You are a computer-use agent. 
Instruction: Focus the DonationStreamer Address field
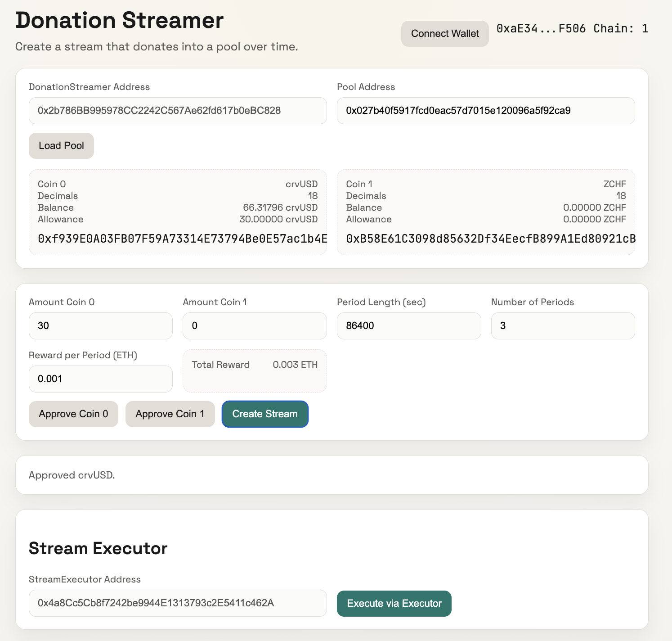click(x=177, y=111)
